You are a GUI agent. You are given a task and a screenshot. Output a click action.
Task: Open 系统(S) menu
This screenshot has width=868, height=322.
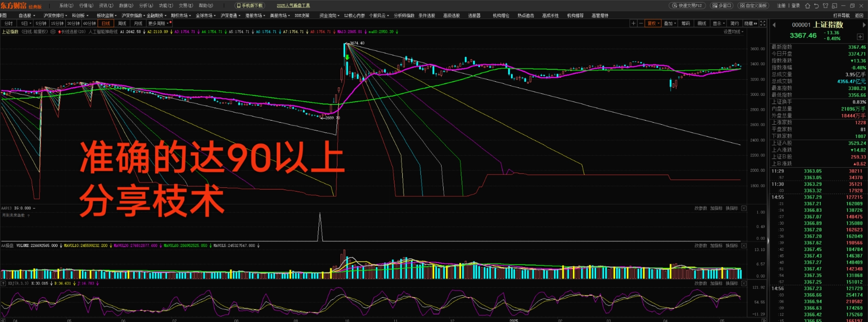click(x=66, y=5)
